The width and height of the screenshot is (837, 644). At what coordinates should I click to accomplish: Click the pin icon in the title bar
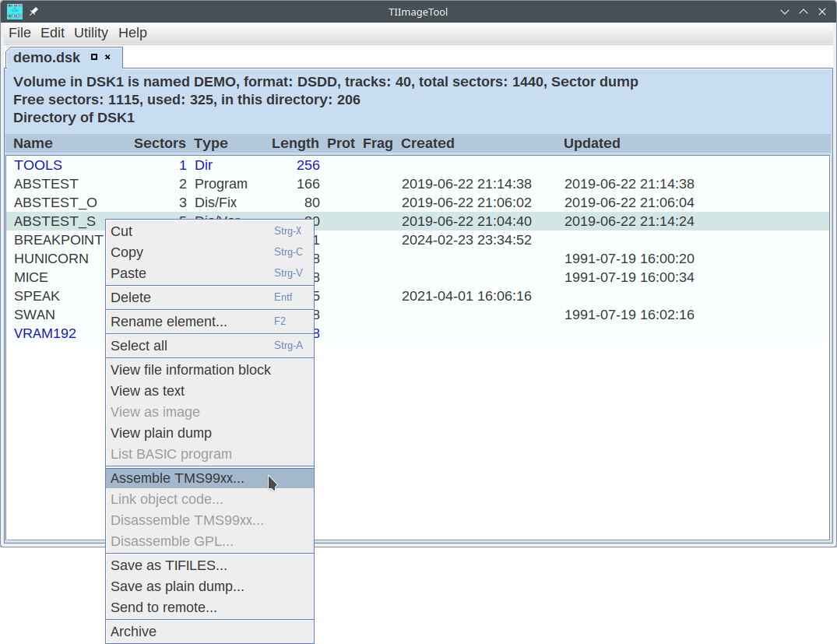(34, 12)
